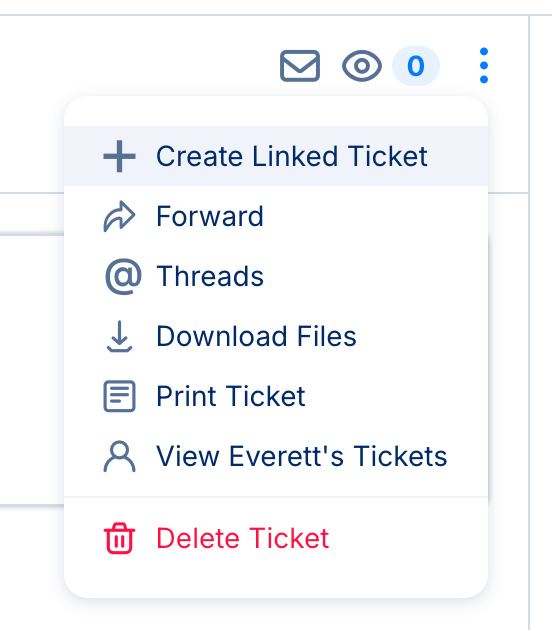Click the document print icon
Screen dimensions: 552x630
(x=119, y=396)
